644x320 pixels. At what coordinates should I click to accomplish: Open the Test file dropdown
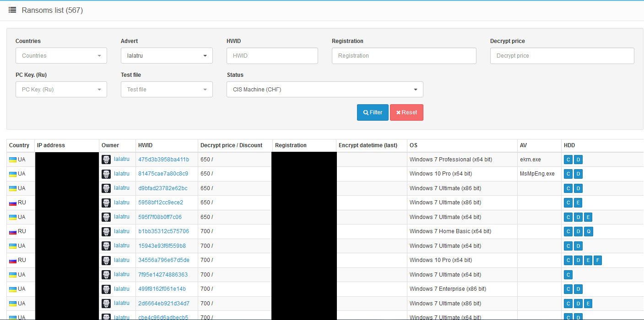pyautogui.click(x=167, y=90)
